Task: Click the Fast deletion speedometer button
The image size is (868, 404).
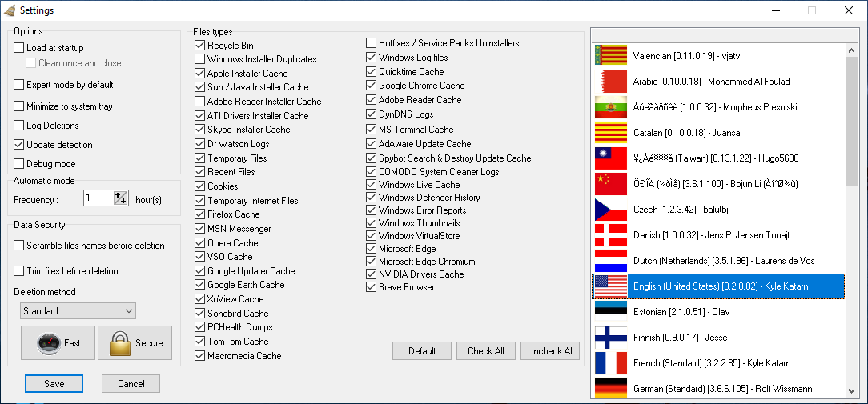Action: coord(58,342)
